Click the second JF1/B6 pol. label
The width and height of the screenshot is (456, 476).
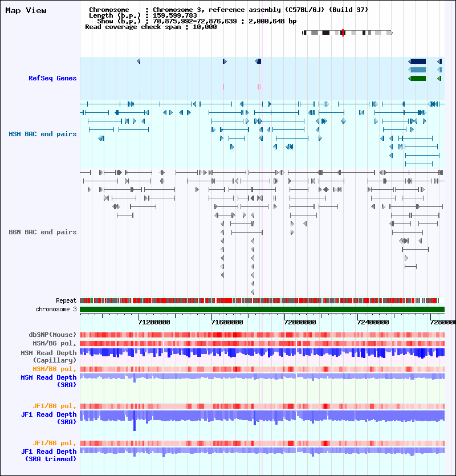point(55,443)
